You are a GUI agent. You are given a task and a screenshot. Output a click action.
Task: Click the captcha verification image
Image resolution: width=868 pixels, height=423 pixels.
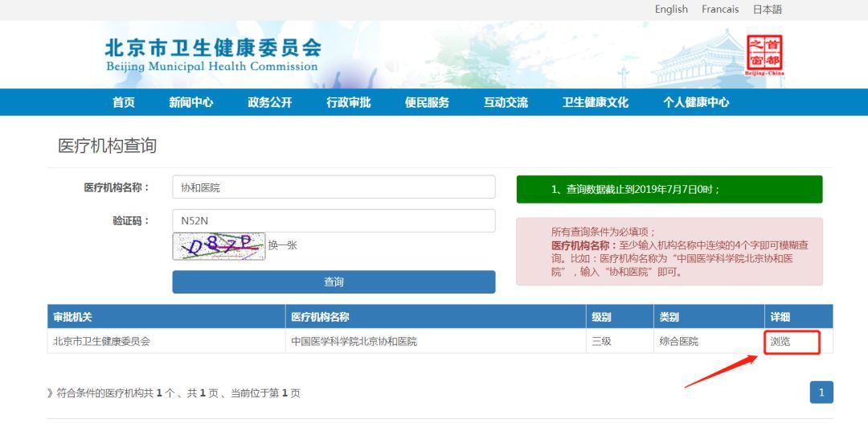coord(219,246)
